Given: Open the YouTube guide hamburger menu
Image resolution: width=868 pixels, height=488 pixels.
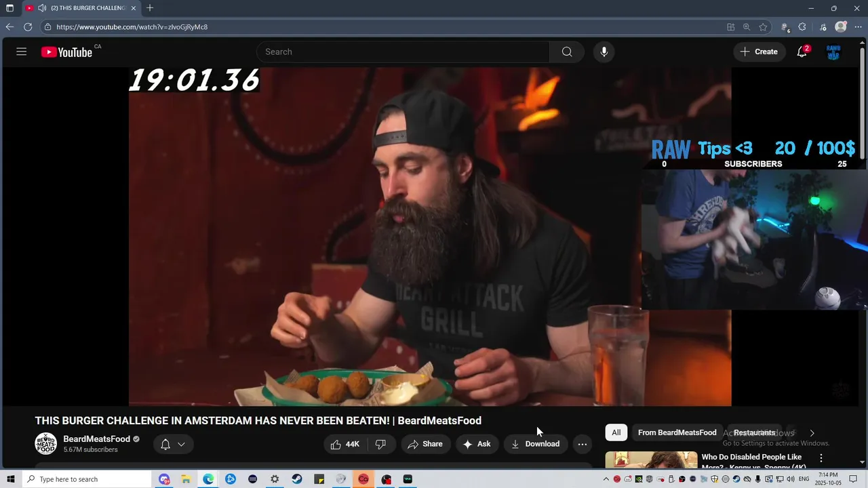Looking at the screenshot, I should (x=22, y=52).
